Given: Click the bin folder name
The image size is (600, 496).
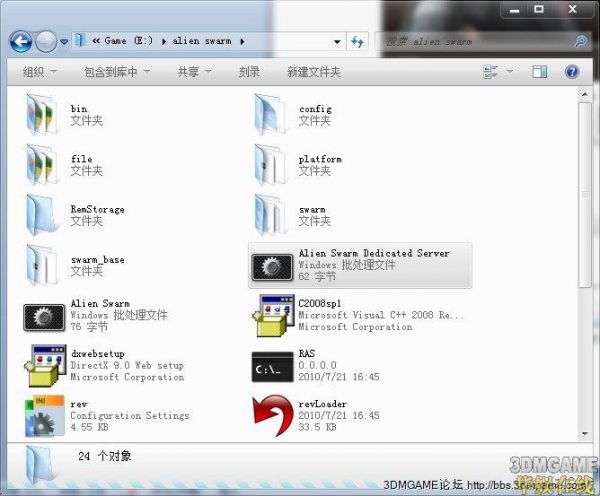Looking at the screenshot, I should (x=79, y=109).
